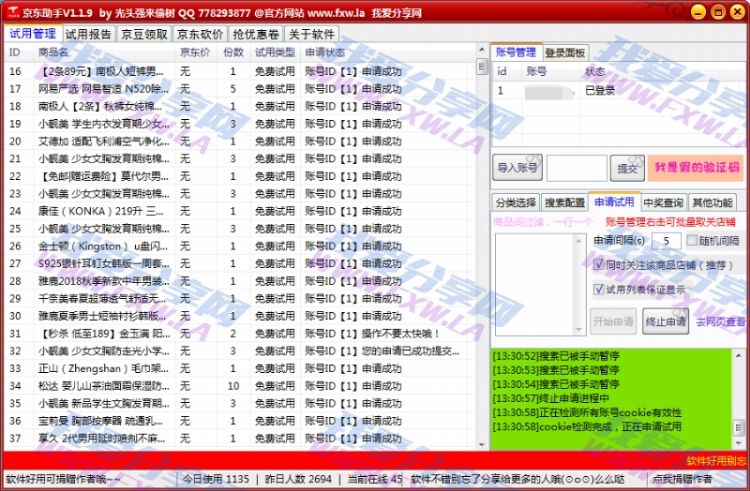Image resolution: width=750 pixels, height=491 pixels.
Task: Switch to the 试用管理 tab
Action: tap(33, 34)
